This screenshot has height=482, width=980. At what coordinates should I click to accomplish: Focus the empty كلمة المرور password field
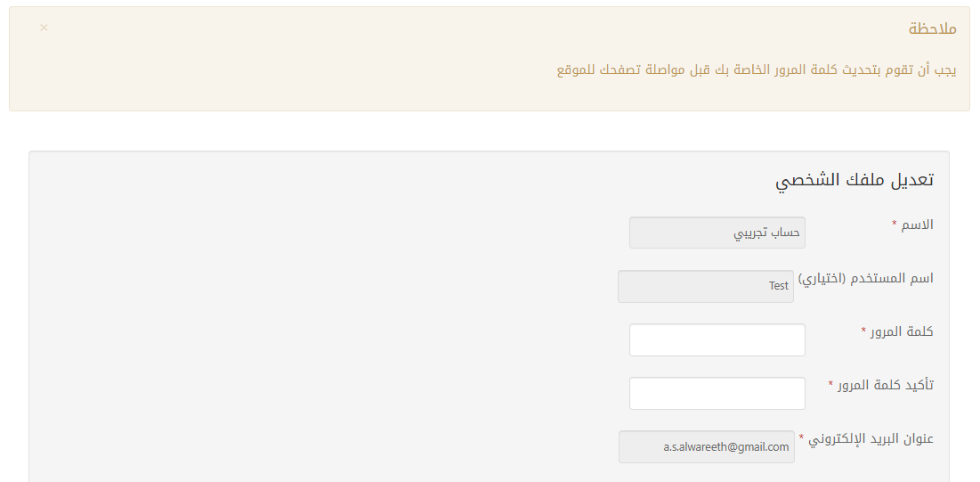point(717,340)
